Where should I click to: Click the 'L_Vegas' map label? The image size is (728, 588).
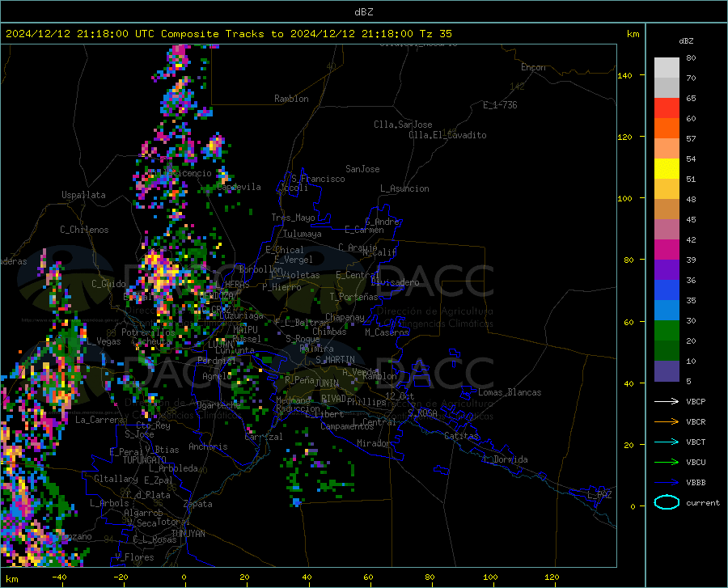click(104, 342)
